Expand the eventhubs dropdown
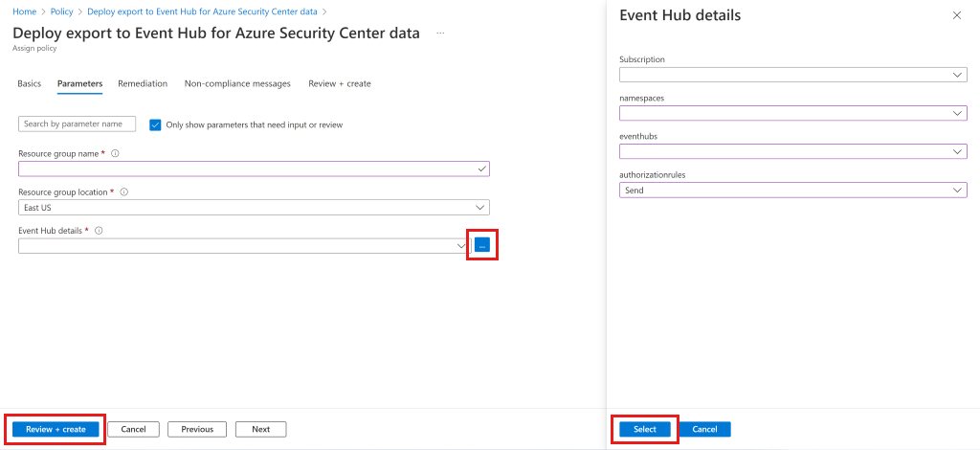This screenshot has width=980, height=450. click(793, 152)
